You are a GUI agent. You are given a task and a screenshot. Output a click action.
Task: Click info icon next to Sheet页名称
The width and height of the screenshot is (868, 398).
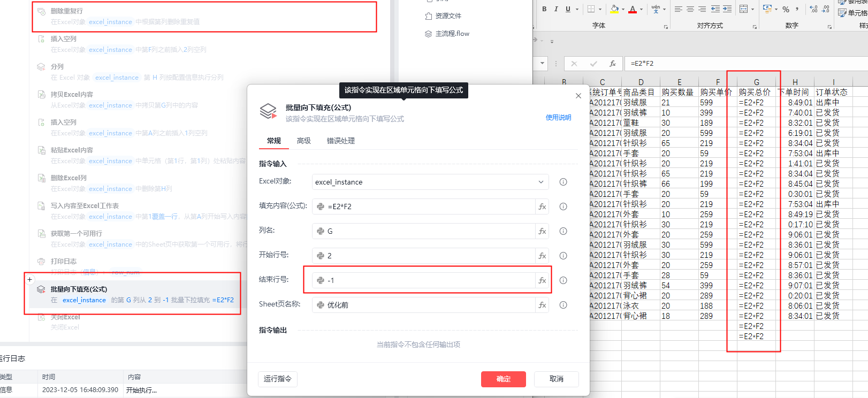click(563, 305)
